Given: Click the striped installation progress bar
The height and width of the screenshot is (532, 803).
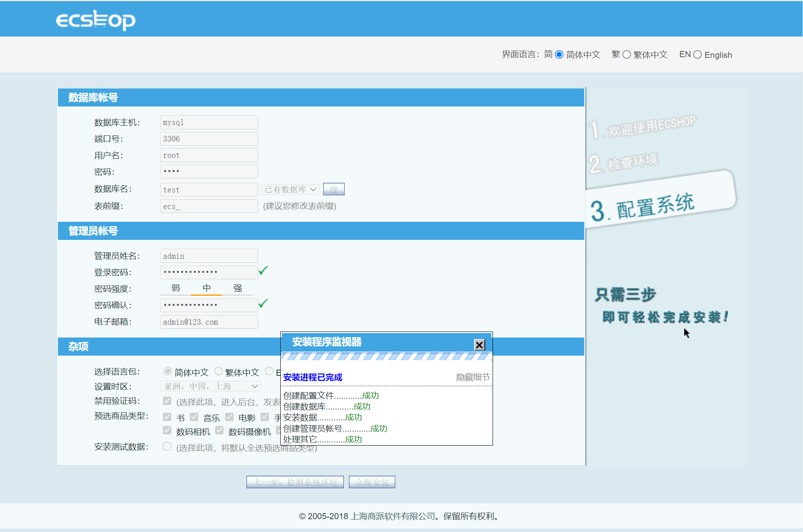Looking at the screenshot, I should [386, 356].
